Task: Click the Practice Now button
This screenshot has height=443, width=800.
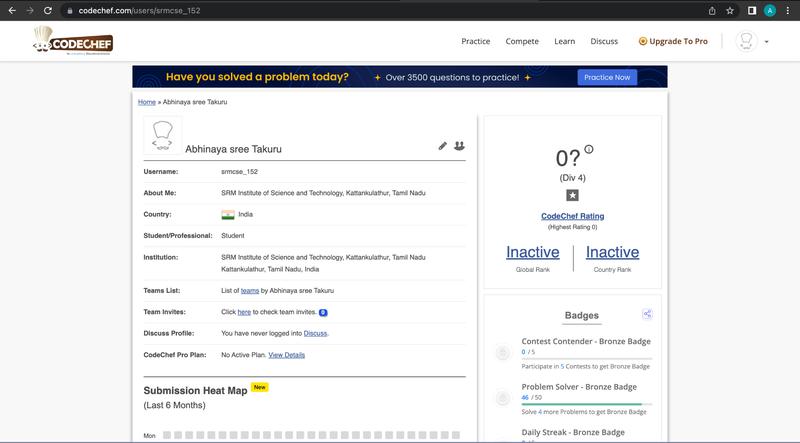Action: (607, 77)
